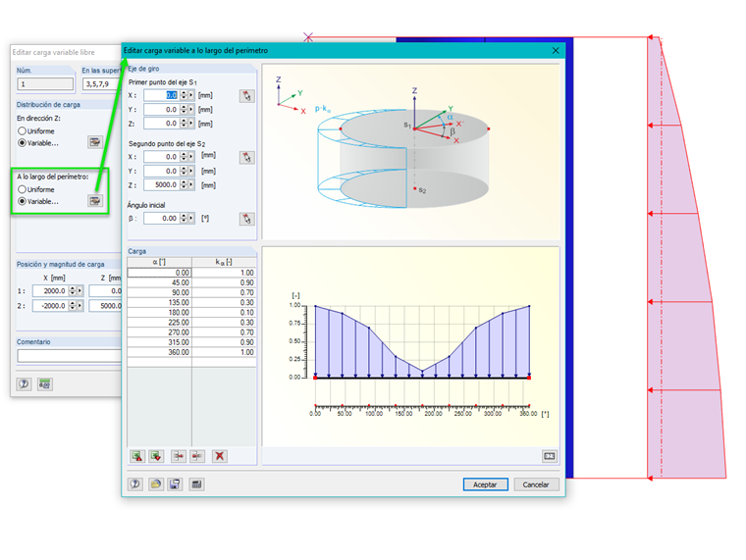Select table cell α 180.00

159,313
